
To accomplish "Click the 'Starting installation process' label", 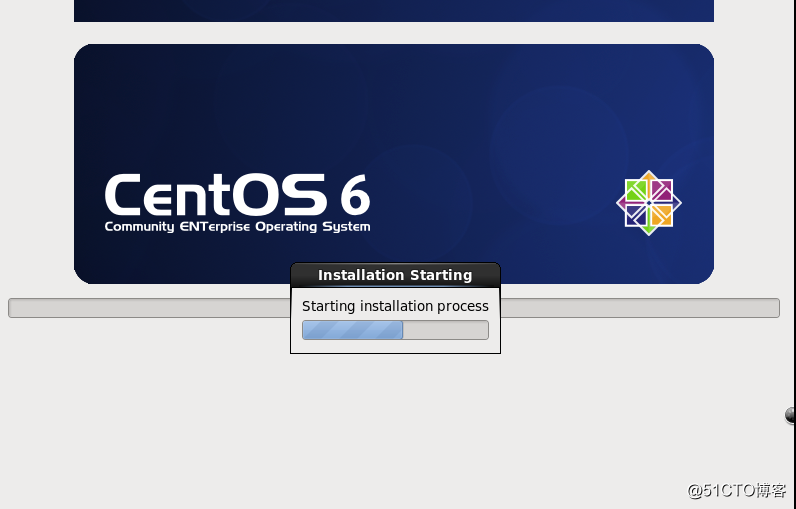I will pos(395,307).
